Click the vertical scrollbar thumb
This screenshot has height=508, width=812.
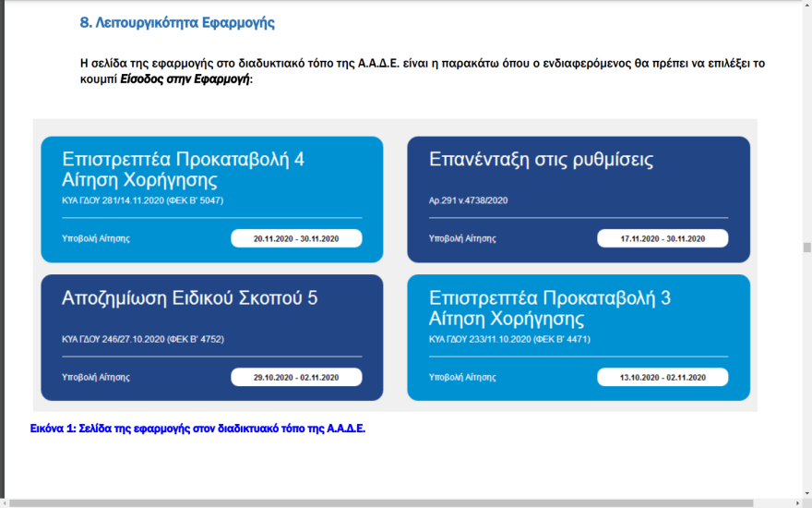coord(806,248)
